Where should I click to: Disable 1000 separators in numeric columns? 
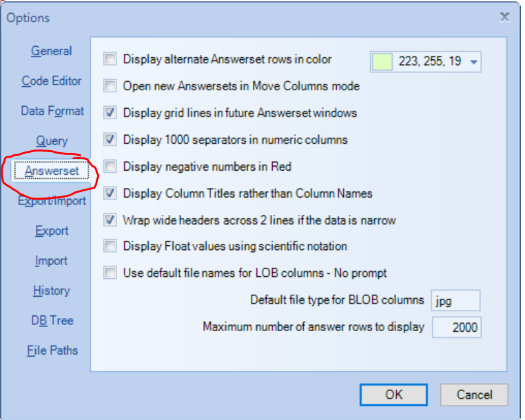pos(110,140)
